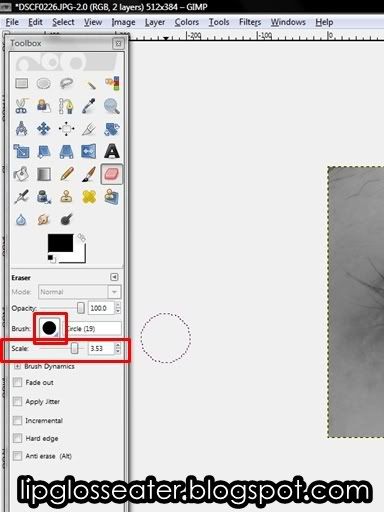
Task: Select the Pencil tool
Action: [x=67, y=174]
